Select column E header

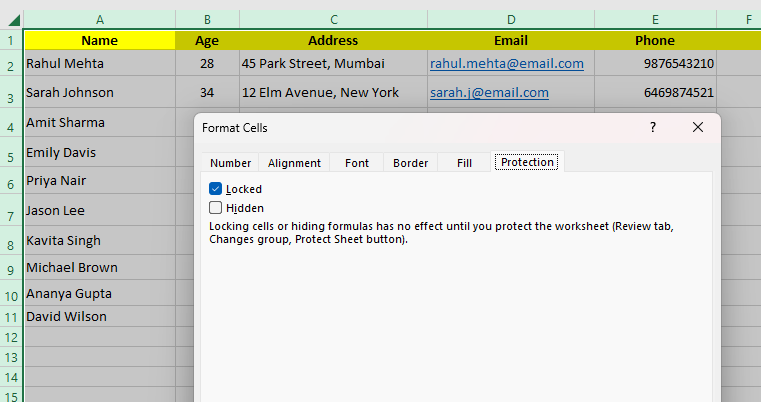655,19
